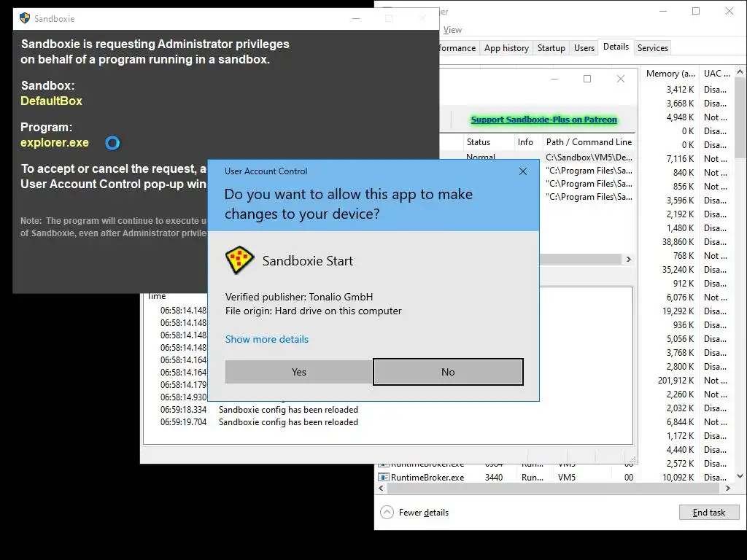Click Path / Command Line column header
The width and height of the screenshot is (747, 560).
(589, 142)
